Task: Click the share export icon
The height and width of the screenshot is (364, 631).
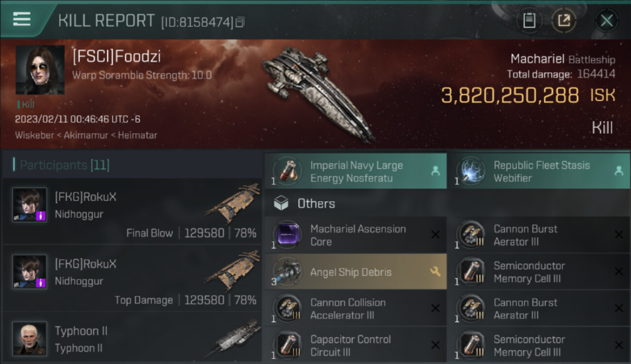Action: [x=564, y=20]
